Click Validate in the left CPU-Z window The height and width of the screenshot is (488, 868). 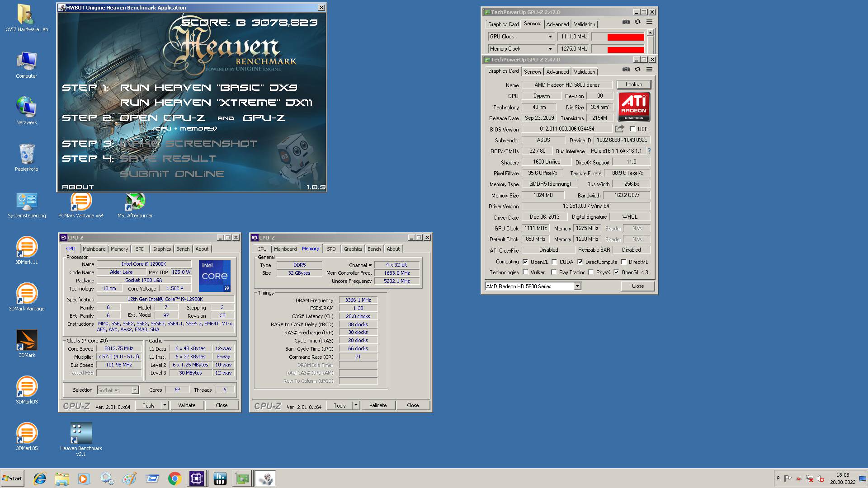(187, 405)
